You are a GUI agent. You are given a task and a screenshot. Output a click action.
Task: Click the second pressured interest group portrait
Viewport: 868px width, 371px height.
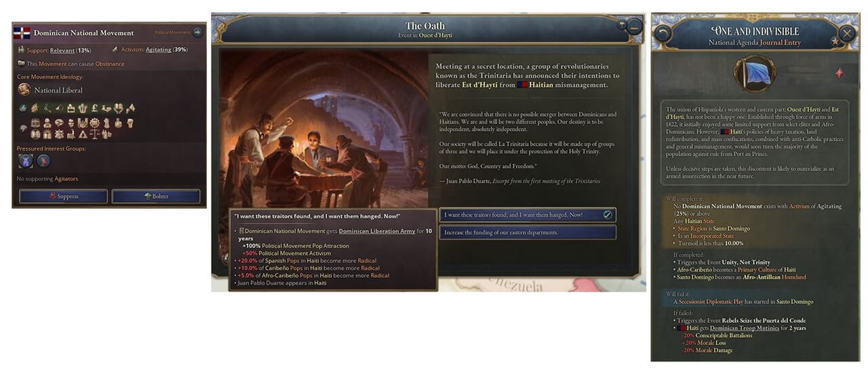[x=43, y=161]
